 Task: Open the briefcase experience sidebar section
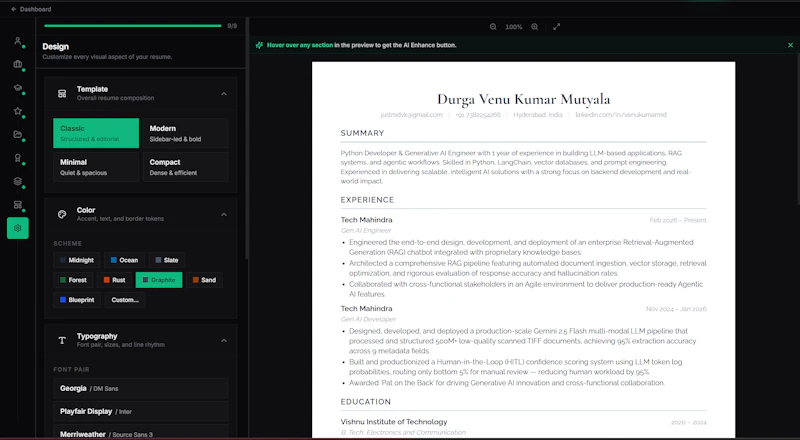[18, 64]
